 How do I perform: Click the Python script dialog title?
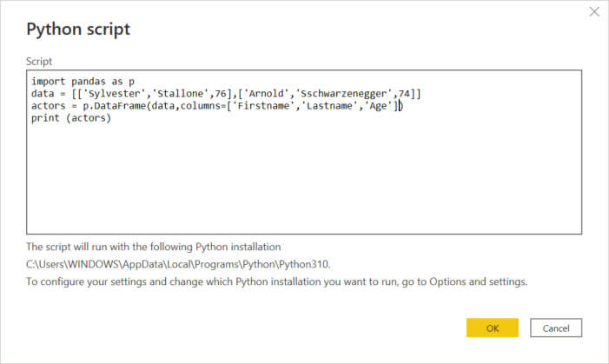click(78, 30)
